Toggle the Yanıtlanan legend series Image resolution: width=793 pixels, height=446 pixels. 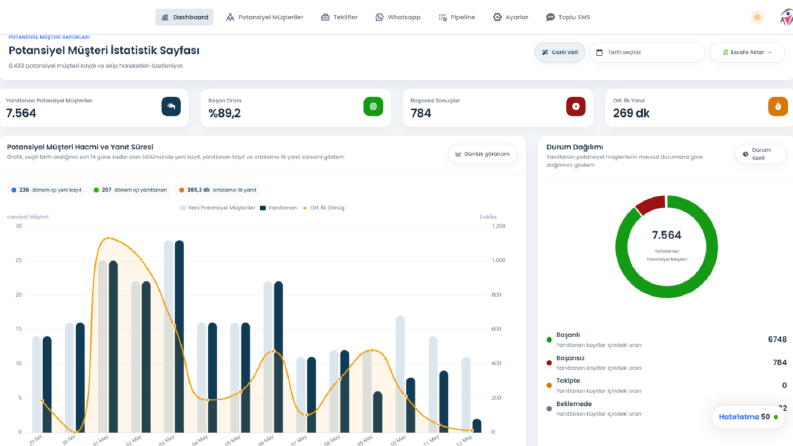[x=278, y=208]
